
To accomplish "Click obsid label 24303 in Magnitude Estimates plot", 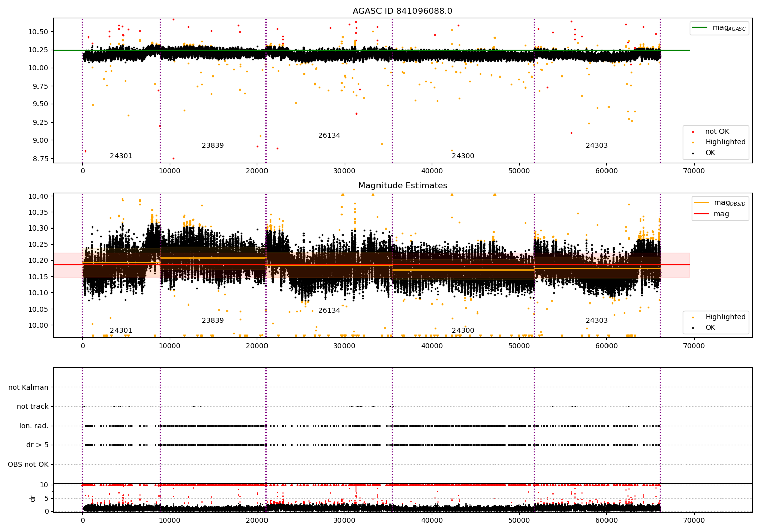I will [x=597, y=321].
